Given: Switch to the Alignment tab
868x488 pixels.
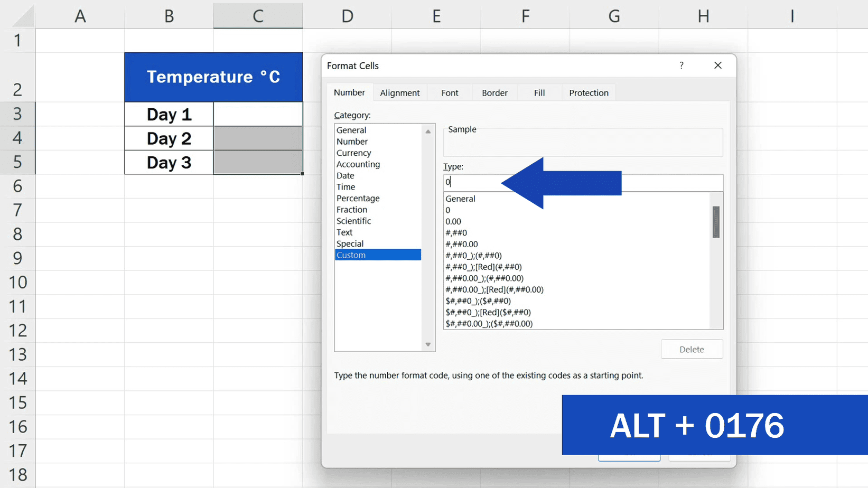Looking at the screenshot, I should (400, 92).
